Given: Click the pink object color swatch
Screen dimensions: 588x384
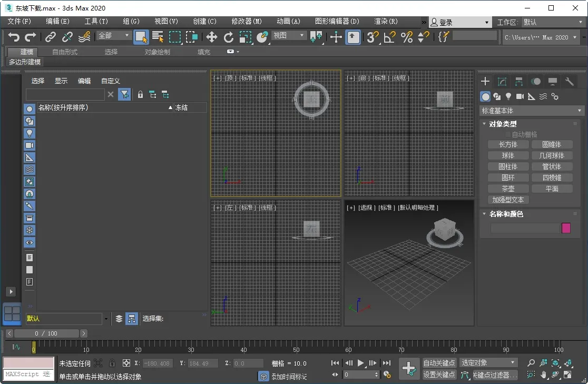Looking at the screenshot, I should coord(566,228).
